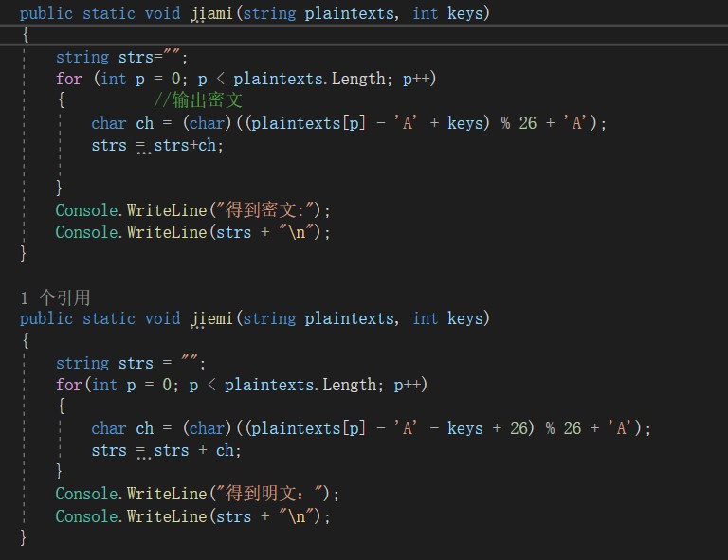Click the "1 个引用" CodeLens reference link
Image resolution: width=728 pixels, height=560 pixels.
point(55,298)
